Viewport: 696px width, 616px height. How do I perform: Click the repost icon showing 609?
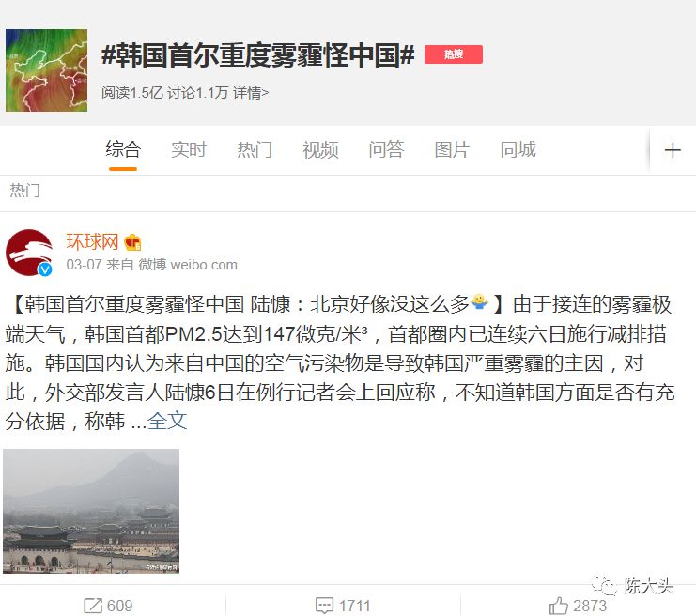click(93, 606)
